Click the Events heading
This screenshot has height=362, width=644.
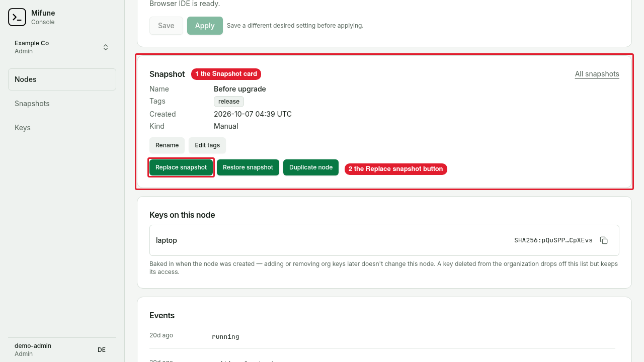click(162, 315)
